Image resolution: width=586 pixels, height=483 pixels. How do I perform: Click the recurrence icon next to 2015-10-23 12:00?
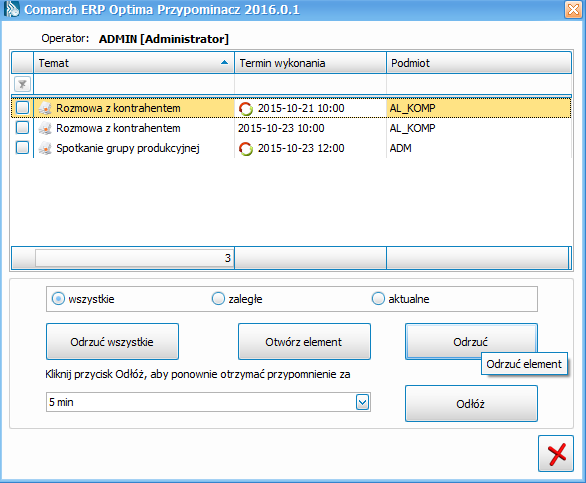coord(246,149)
